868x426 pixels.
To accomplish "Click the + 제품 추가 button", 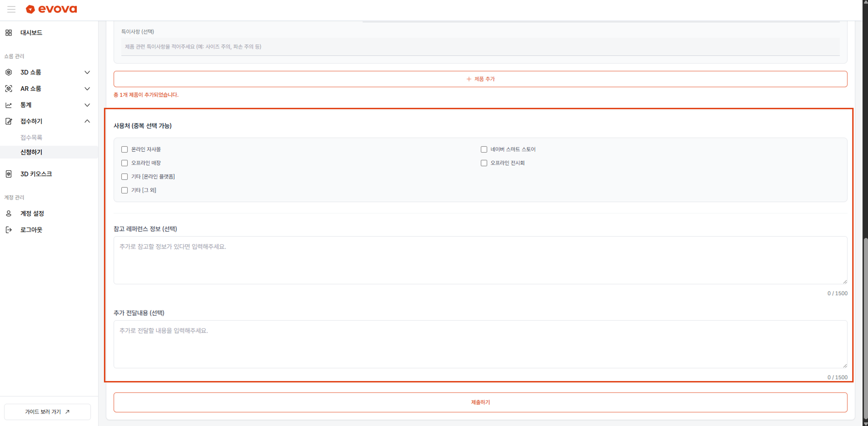I will pyautogui.click(x=480, y=79).
